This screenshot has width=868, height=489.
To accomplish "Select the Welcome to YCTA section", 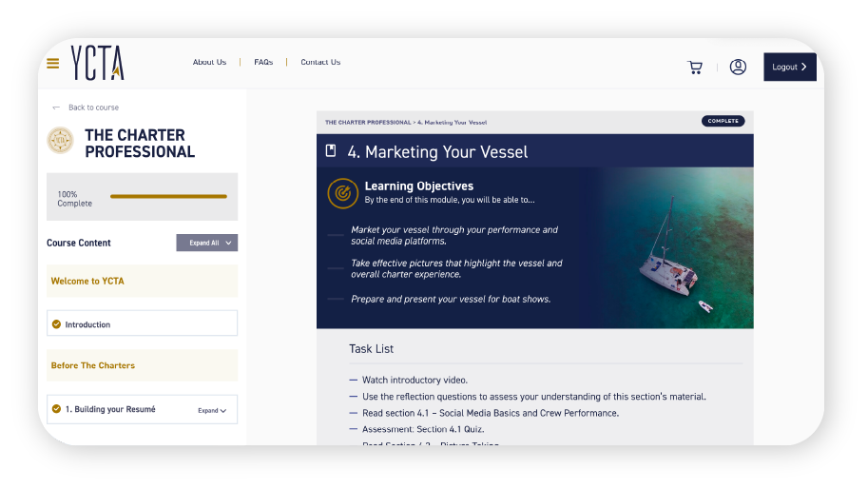I will pos(143,281).
